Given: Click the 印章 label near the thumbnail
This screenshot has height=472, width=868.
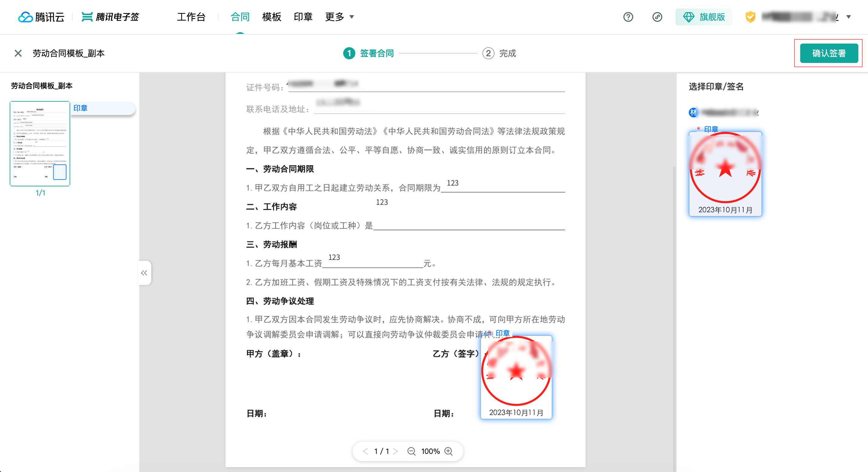Looking at the screenshot, I should point(81,108).
